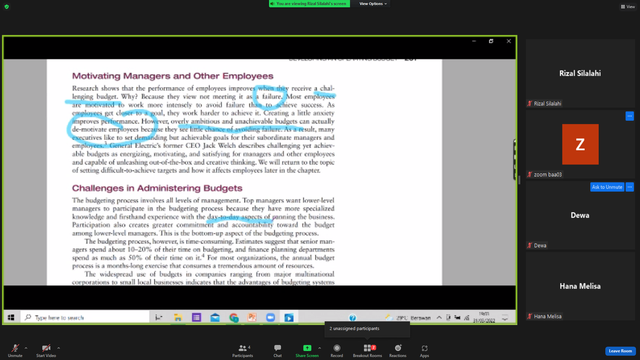The image size is (640, 360).
Task: Open the Zoom icon in shared taskbar
Action: coord(270,317)
